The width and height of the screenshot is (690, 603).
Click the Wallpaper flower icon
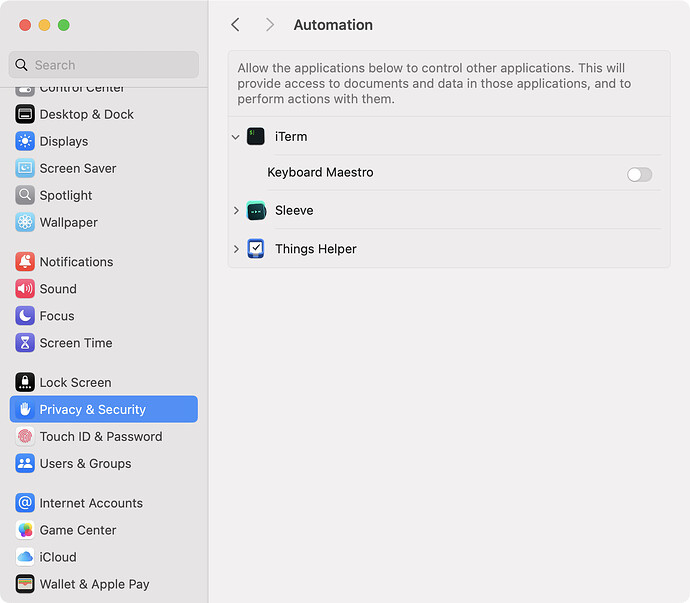pos(25,222)
